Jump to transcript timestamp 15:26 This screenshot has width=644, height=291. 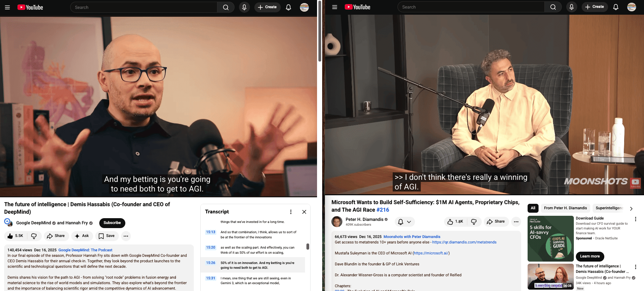click(x=211, y=263)
